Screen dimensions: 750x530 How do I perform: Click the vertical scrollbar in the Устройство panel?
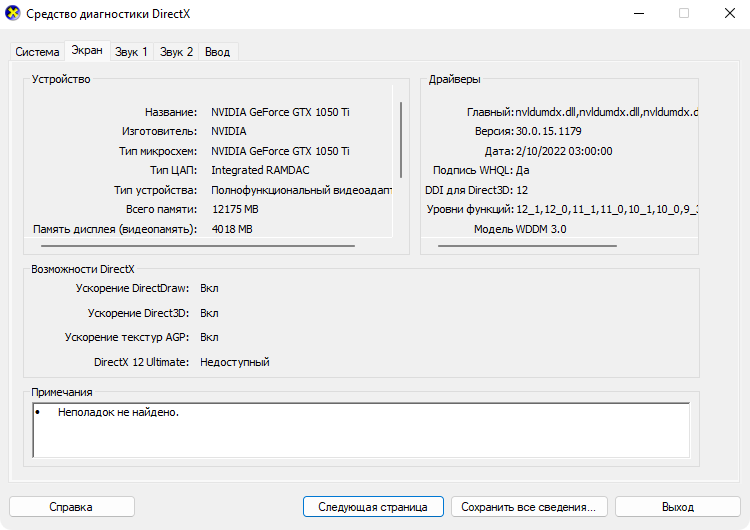400,140
